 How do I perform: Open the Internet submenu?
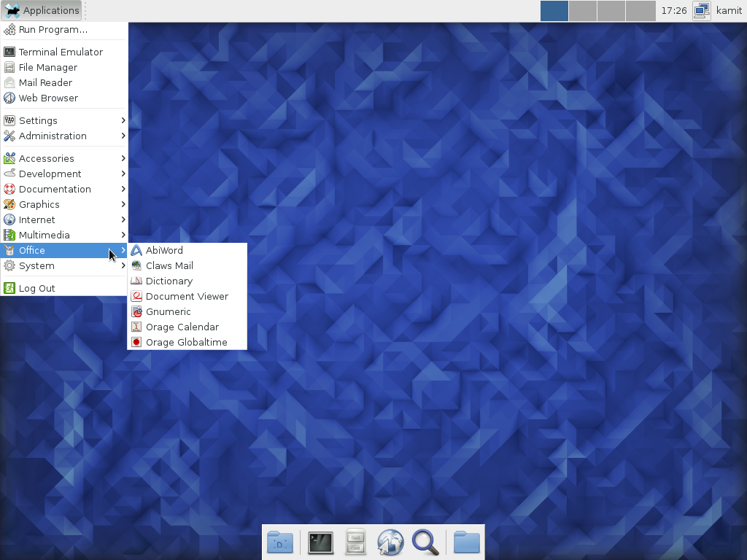(x=36, y=219)
